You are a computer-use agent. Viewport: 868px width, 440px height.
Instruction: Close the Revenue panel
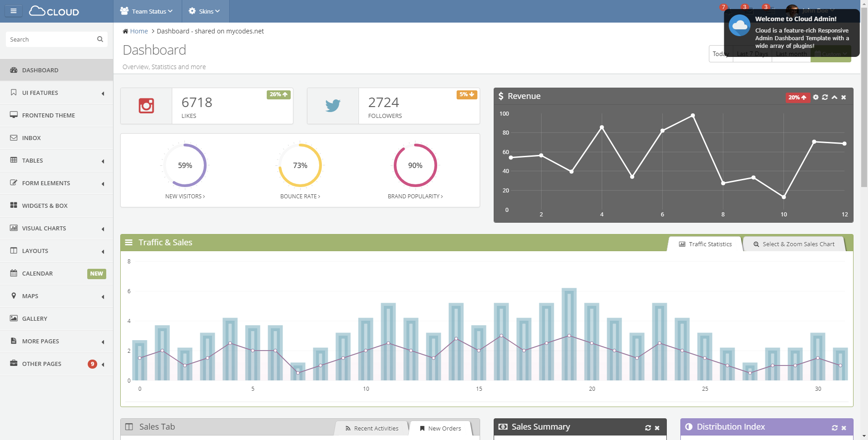pos(844,97)
